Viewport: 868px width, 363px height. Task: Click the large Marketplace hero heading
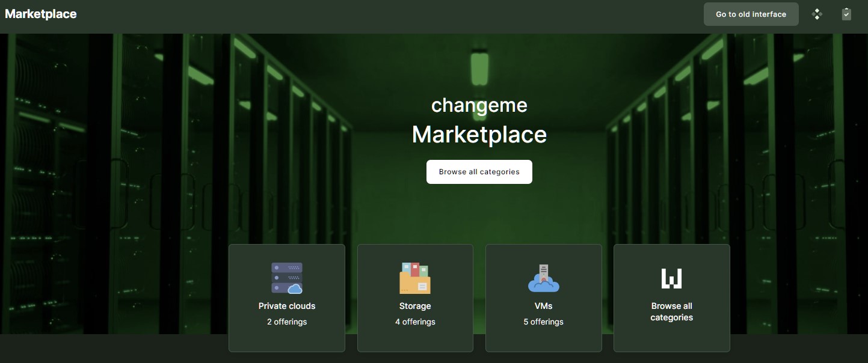tap(479, 135)
